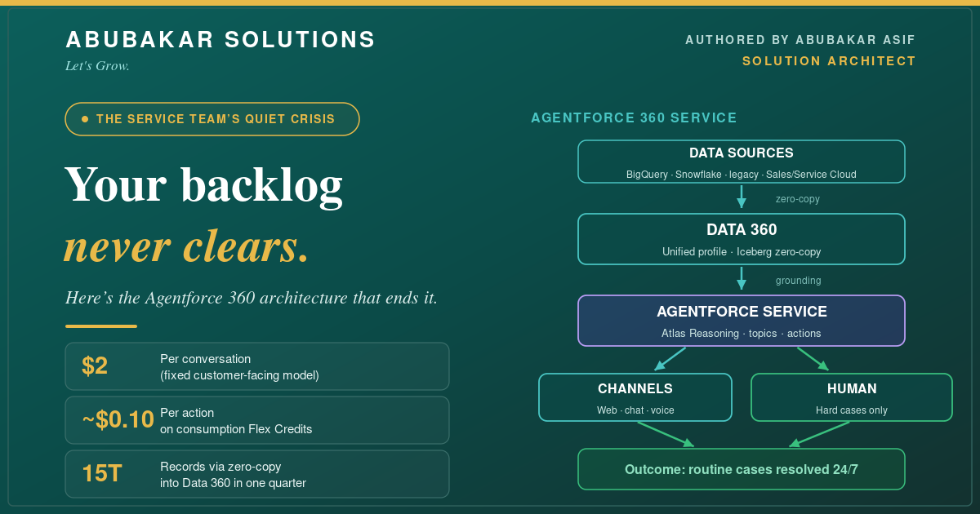Click the ABUBAKAR SOLUTIONS brand title

pyautogui.click(x=220, y=39)
